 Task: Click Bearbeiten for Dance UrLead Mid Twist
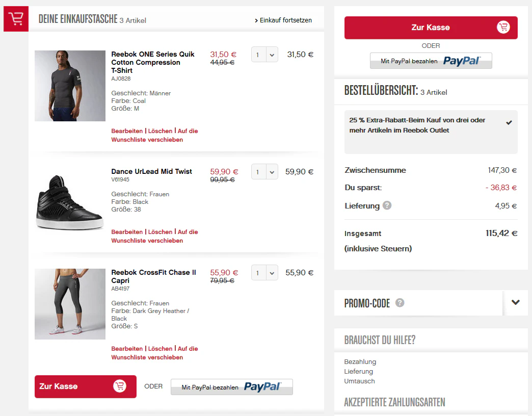pos(127,232)
